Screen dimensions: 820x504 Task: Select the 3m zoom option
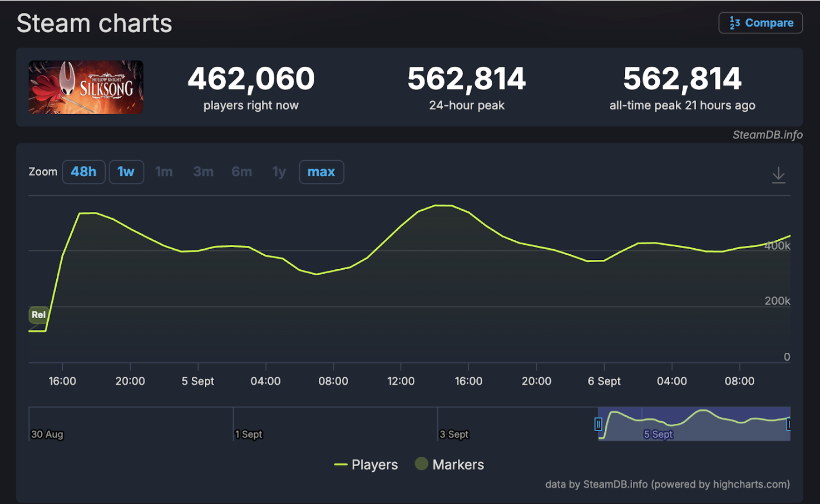click(x=203, y=172)
